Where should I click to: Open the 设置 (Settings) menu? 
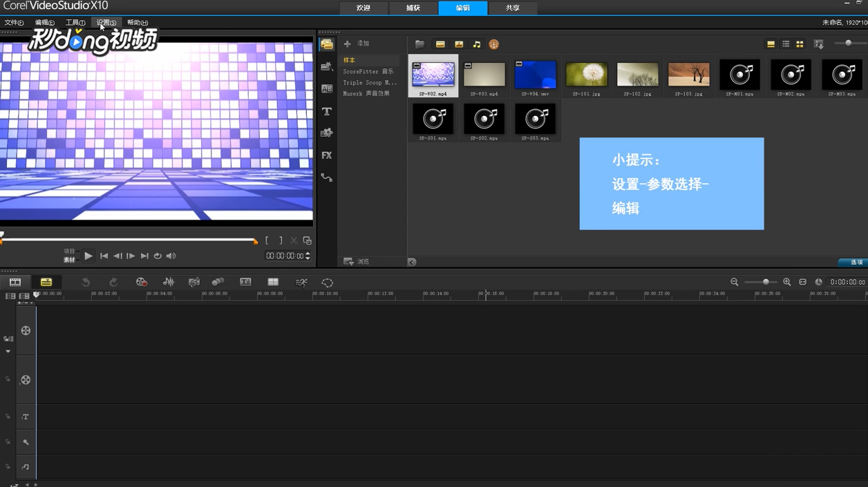(x=106, y=23)
